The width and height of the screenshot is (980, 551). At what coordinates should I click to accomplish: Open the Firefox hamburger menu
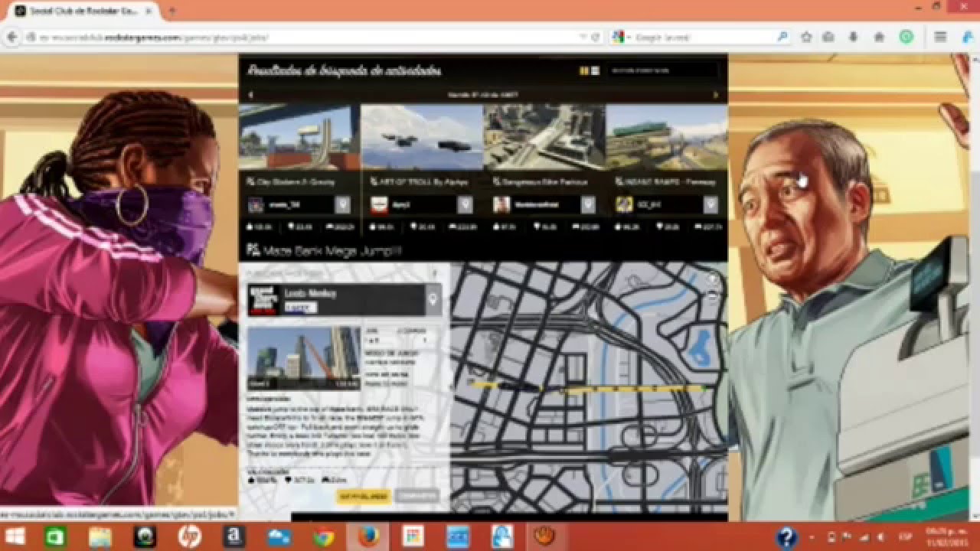[940, 37]
